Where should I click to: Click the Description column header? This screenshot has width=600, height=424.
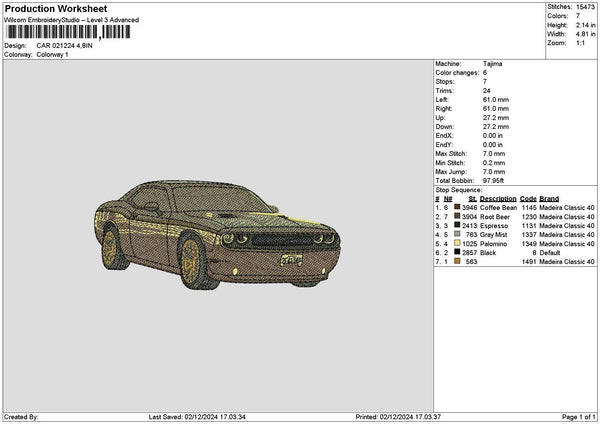498,198
